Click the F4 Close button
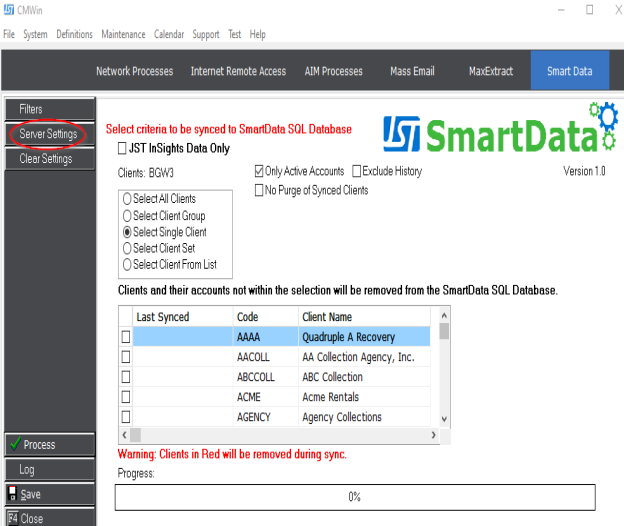 click(x=49, y=518)
